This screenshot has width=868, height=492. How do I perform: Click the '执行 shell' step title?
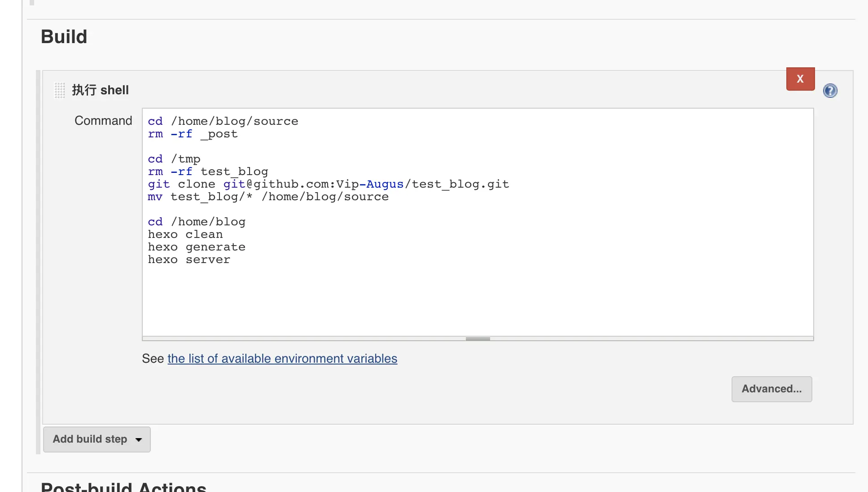[x=100, y=90]
